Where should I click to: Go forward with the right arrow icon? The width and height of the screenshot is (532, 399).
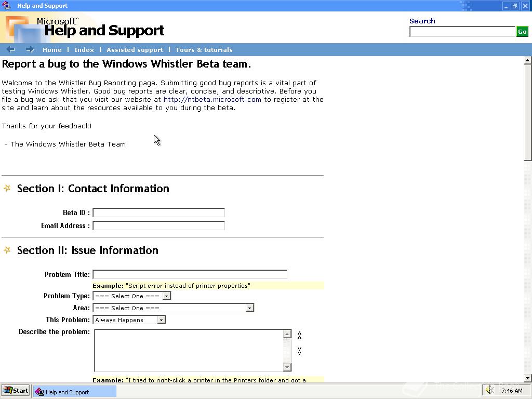(30, 49)
